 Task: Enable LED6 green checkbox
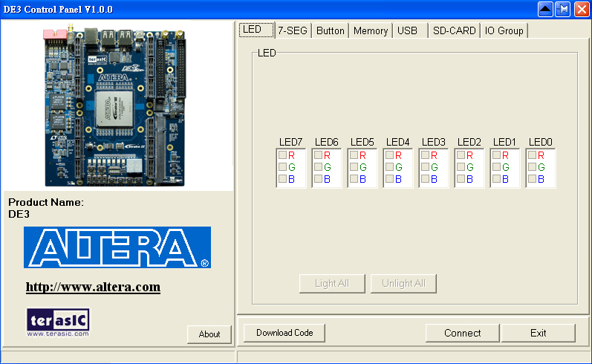pyautogui.click(x=318, y=166)
